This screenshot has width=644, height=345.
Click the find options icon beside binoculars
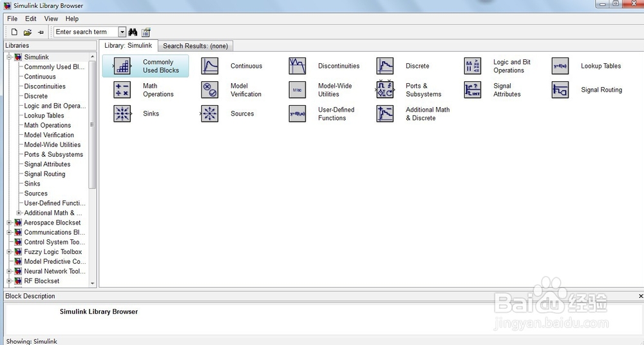(x=146, y=32)
